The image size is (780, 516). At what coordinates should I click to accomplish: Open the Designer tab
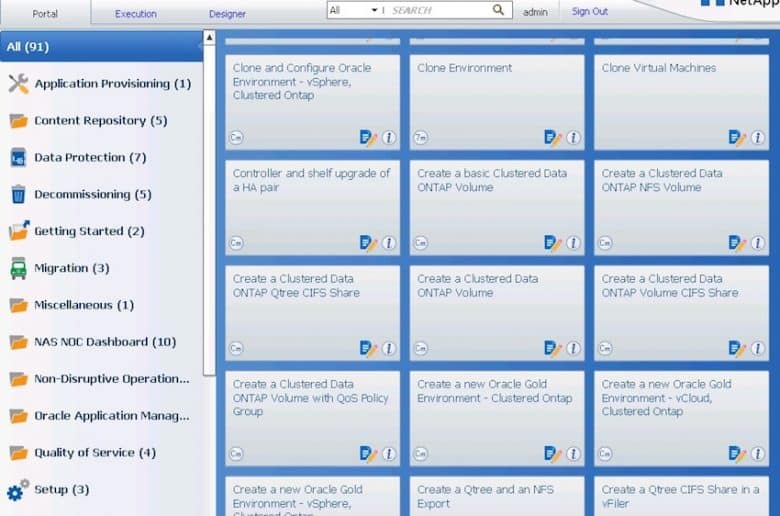click(x=227, y=14)
